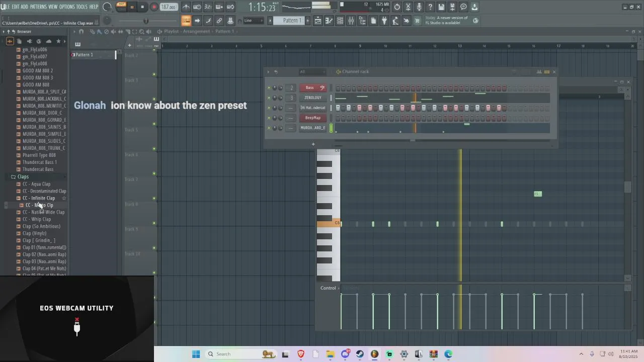The image size is (644, 362).
Task: Click the undo history icon
Action: pos(397,7)
